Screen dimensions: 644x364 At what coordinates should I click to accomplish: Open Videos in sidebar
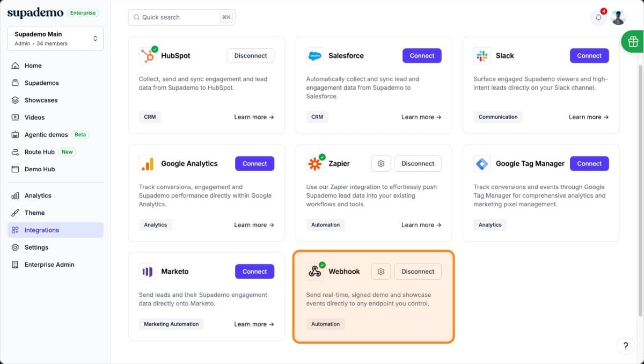(x=56, y=117)
